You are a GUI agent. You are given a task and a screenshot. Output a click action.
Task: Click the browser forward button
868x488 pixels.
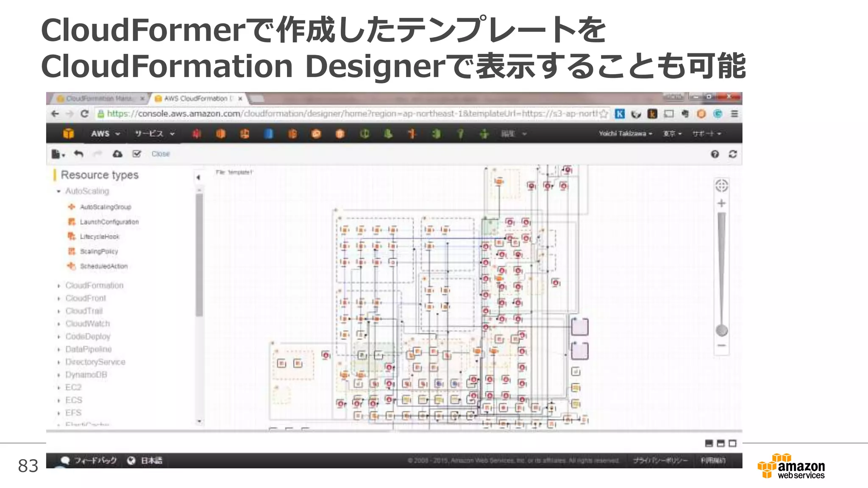coord(70,114)
